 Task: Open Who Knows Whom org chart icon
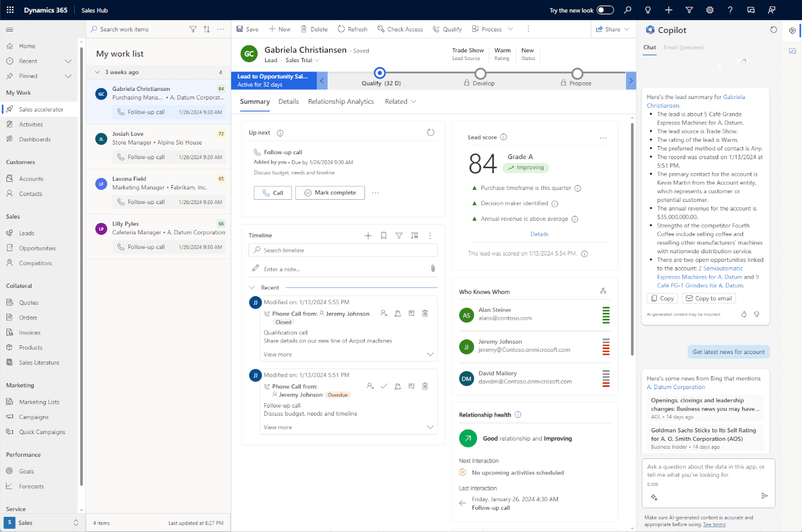click(x=603, y=291)
